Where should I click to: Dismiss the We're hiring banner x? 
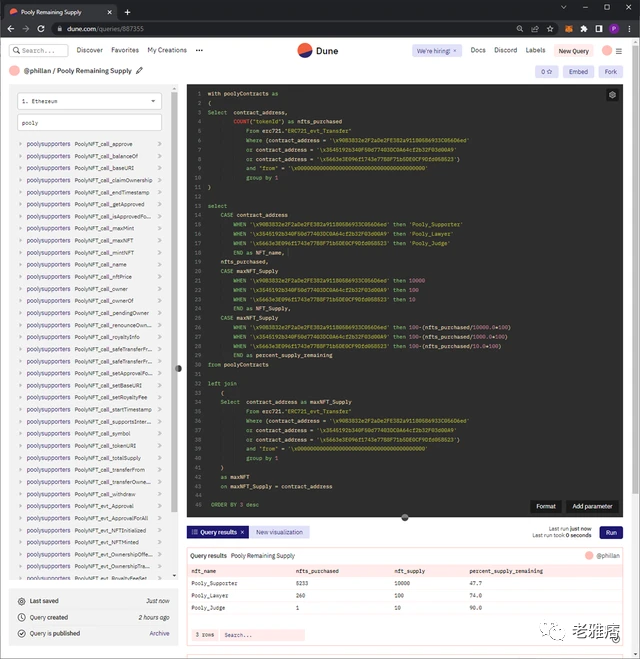455,51
